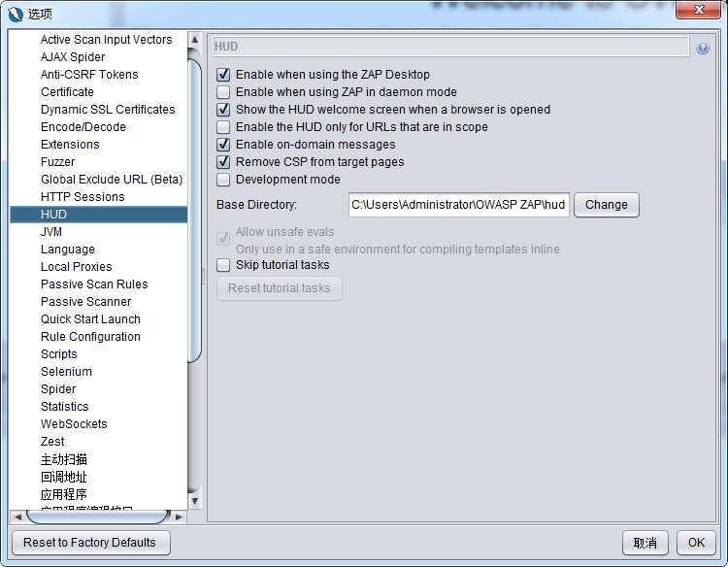Click the vertical scrollbar thumb in options list
The width and height of the screenshot is (728, 567).
[194, 210]
